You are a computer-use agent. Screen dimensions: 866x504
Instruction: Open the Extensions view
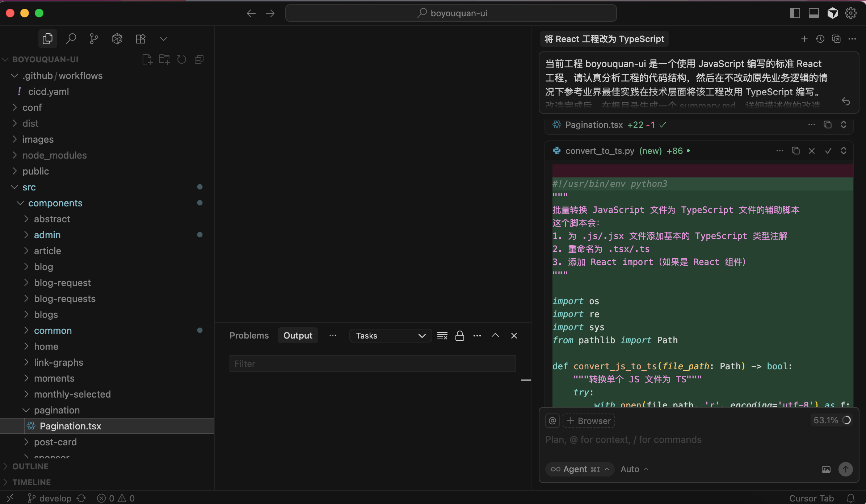[141, 39]
